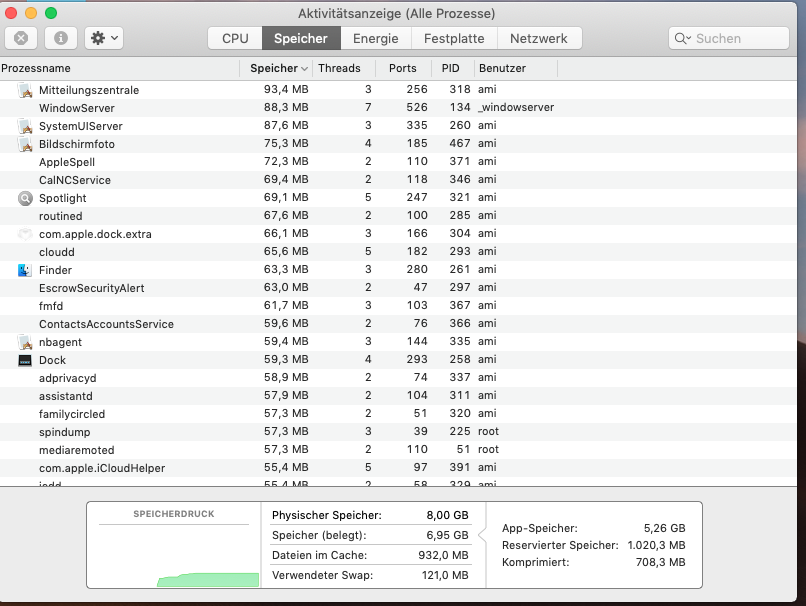Toggle sort order on Speicher column header
806x606 pixels.
pyautogui.click(x=276, y=68)
